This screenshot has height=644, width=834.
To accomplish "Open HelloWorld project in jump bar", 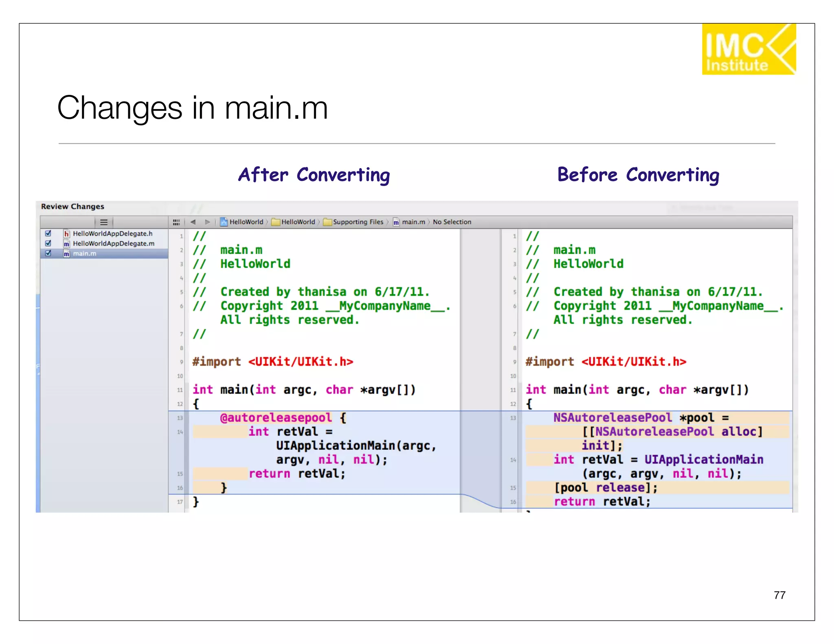I will click(246, 222).
